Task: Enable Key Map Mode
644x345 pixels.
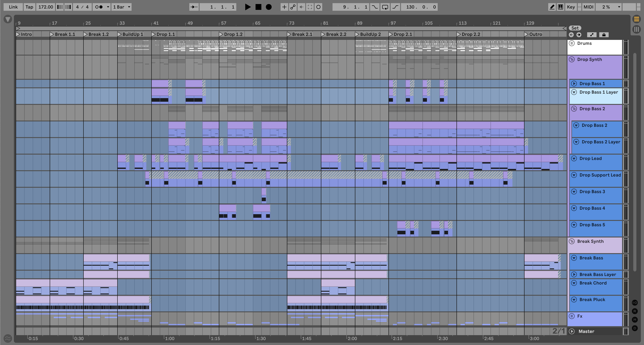Action: pyautogui.click(x=571, y=7)
